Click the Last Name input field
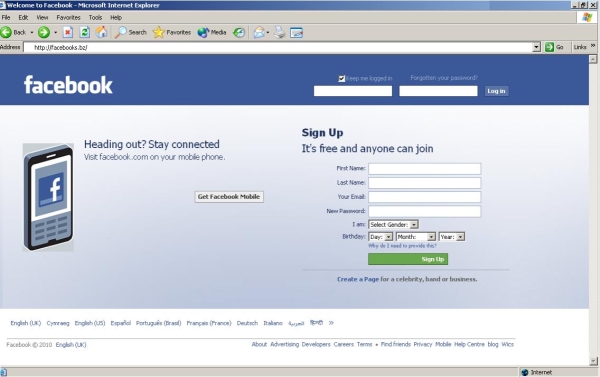The image size is (600, 377). 424,183
